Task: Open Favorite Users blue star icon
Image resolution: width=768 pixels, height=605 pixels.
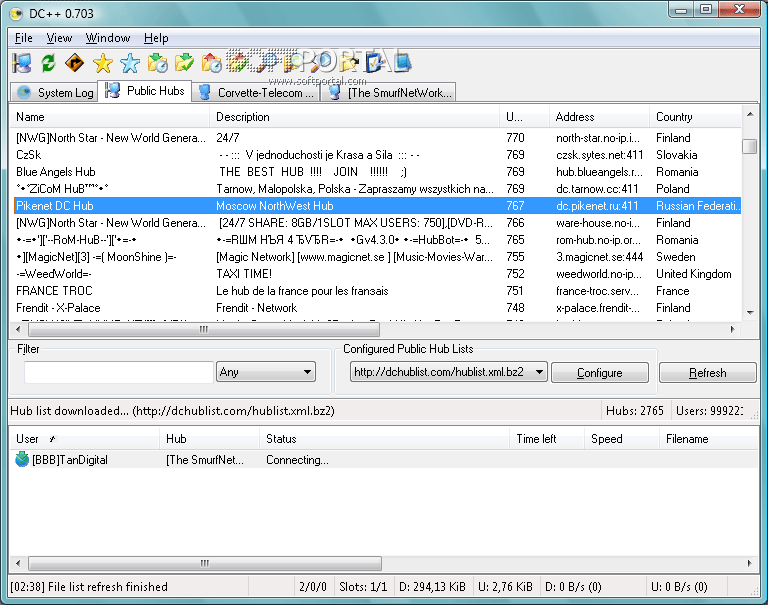Action: tap(130, 63)
